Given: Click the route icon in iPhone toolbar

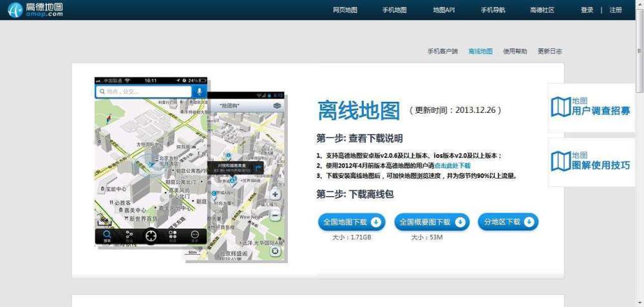Looking at the screenshot, I should click(129, 236).
